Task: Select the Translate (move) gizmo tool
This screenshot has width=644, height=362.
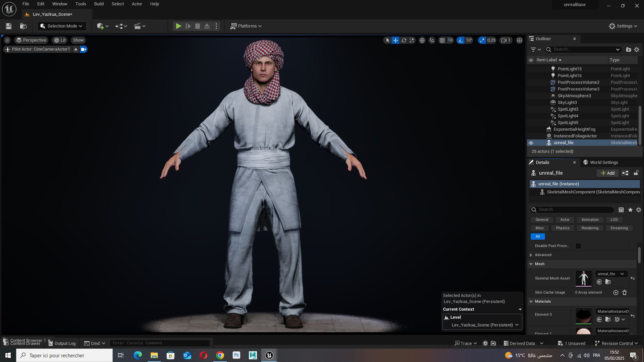Action: [x=396, y=40]
